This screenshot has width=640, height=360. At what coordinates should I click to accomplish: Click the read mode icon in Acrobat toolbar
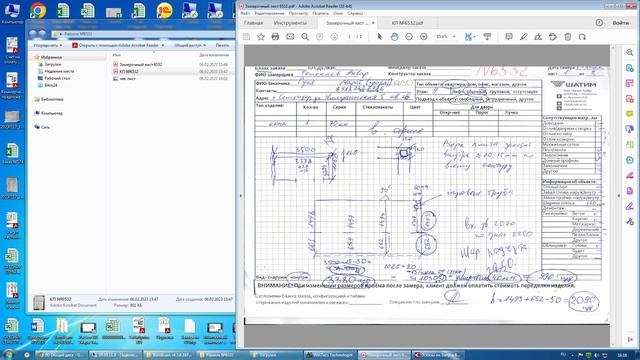click(x=487, y=37)
